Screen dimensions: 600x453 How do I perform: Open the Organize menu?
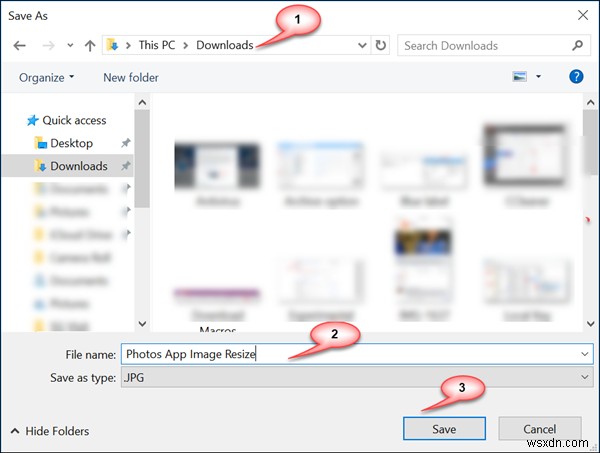tap(46, 78)
